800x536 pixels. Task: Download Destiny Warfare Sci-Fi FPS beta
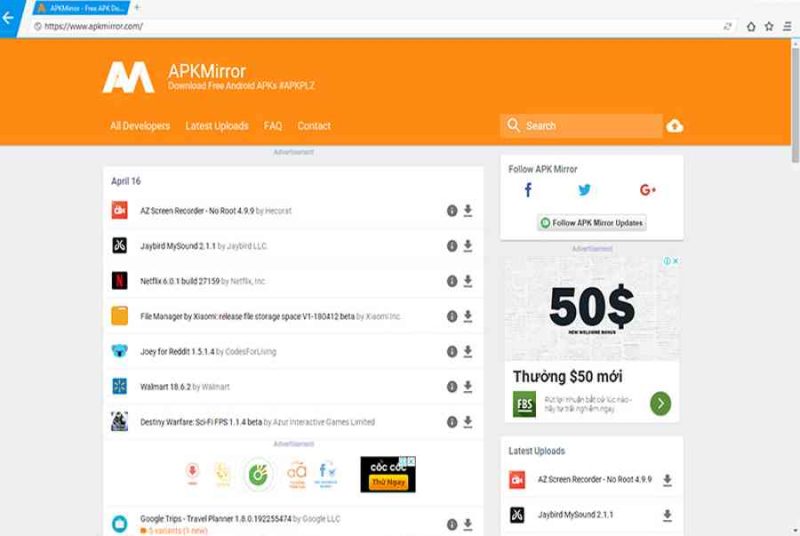468,422
